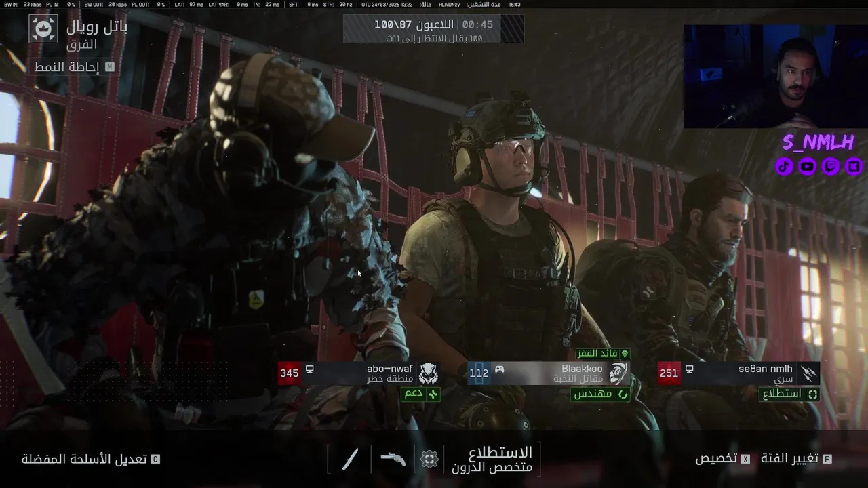Click rank badge 112 of Blaakkoo
Image resolution: width=868 pixels, height=488 pixels.
pos(479,373)
